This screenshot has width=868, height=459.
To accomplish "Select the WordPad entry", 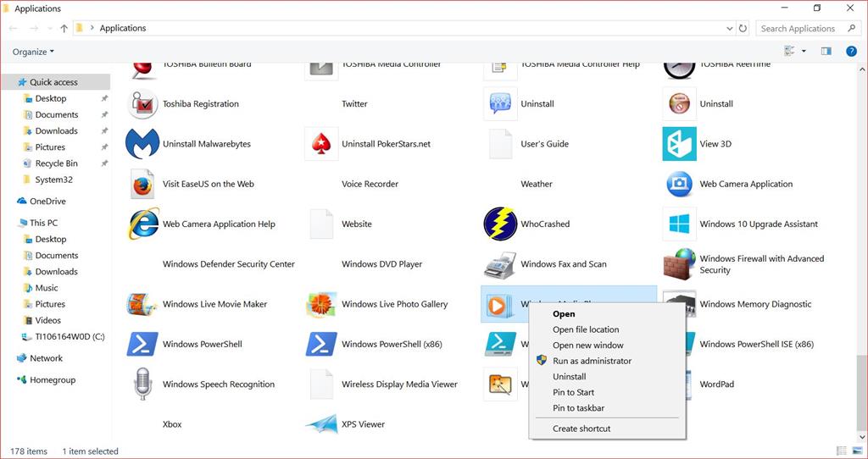I will [717, 384].
